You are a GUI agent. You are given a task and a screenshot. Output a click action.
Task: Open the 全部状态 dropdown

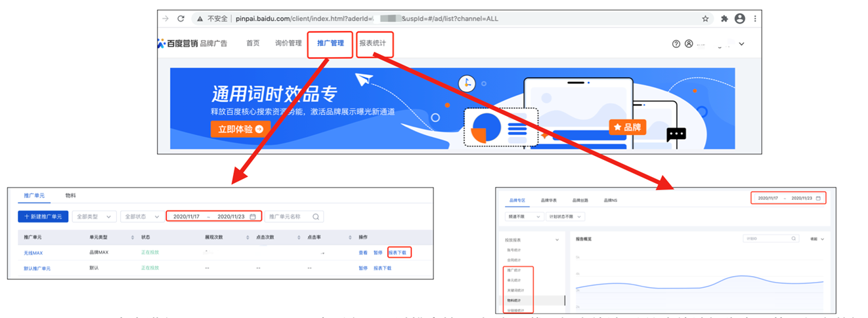[x=142, y=216]
